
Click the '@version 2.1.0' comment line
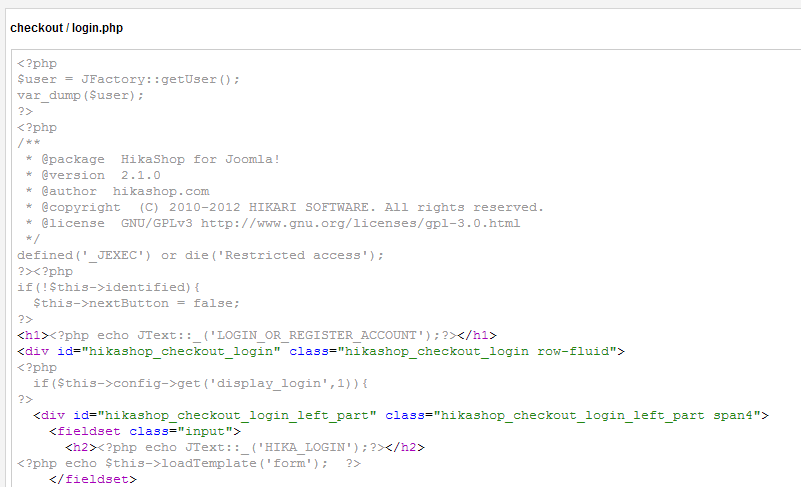(x=93, y=175)
